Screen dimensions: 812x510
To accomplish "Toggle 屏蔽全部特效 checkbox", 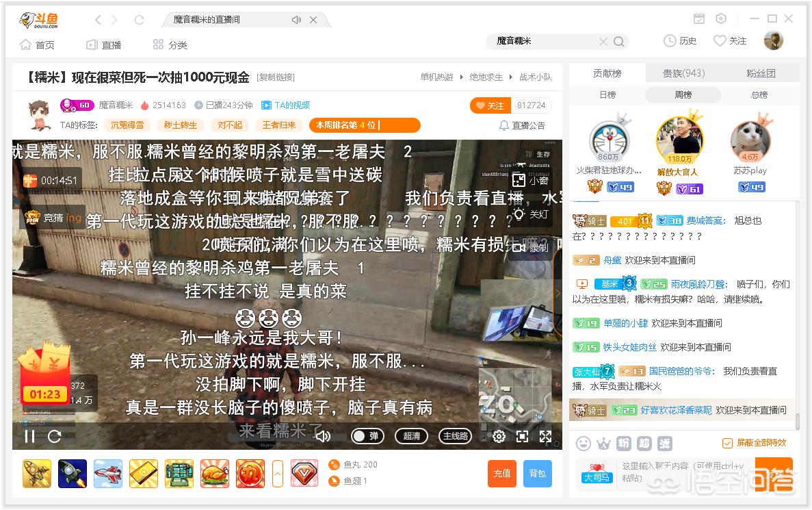I will click(727, 443).
